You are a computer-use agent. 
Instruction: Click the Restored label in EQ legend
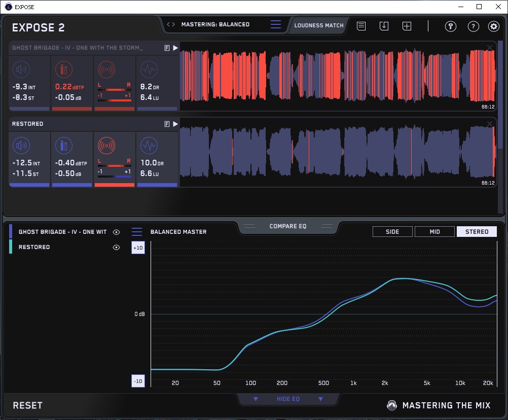coord(34,247)
